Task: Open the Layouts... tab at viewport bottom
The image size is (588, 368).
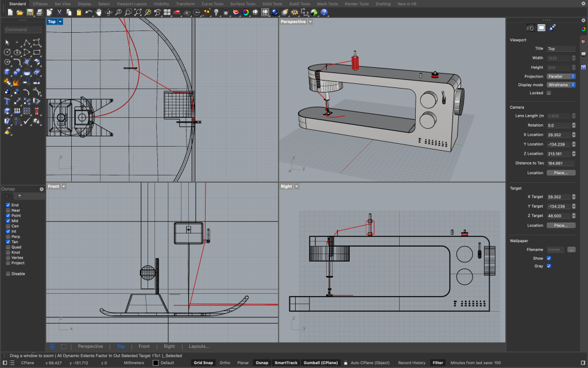Action: (199, 346)
